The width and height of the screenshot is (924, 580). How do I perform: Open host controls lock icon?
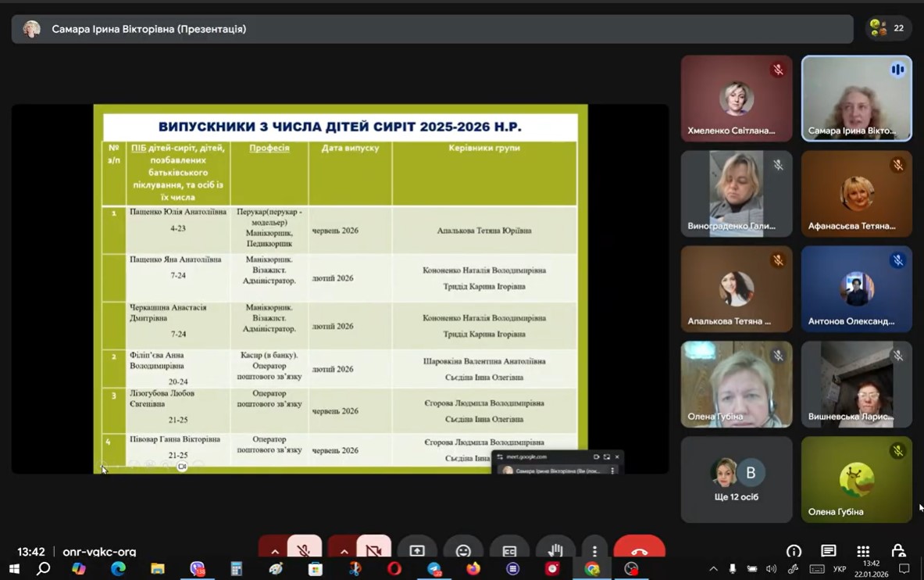click(x=898, y=551)
